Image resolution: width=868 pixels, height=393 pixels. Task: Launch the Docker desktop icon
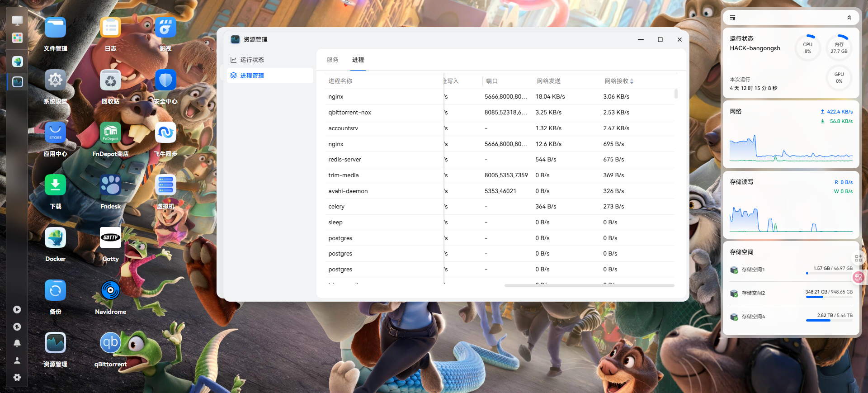click(x=55, y=237)
